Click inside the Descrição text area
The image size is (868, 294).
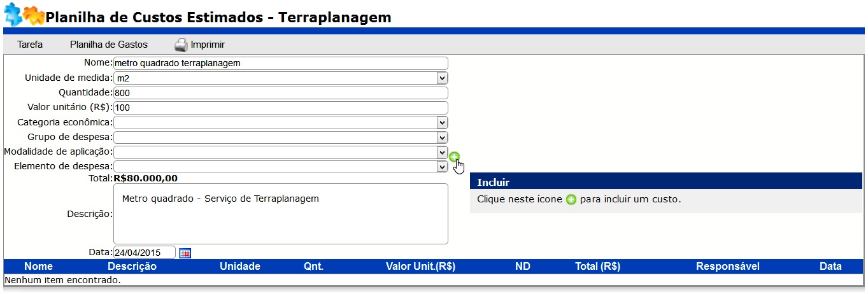click(281, 214)
